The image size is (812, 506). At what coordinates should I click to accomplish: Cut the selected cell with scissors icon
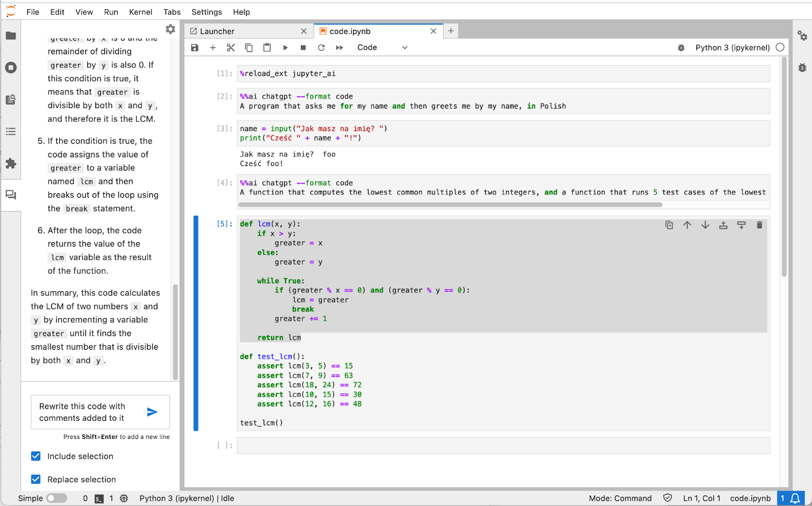[x=230, y=48]
